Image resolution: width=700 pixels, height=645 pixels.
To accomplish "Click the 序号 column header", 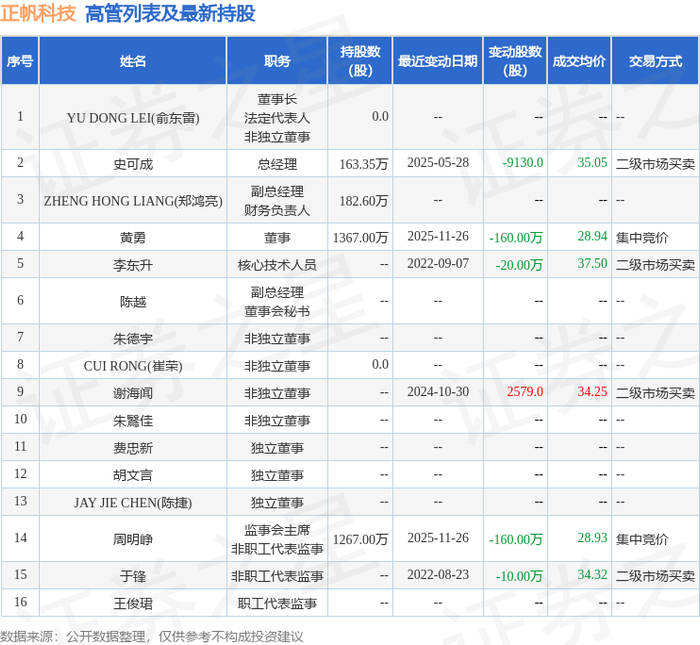I will 20,61.
